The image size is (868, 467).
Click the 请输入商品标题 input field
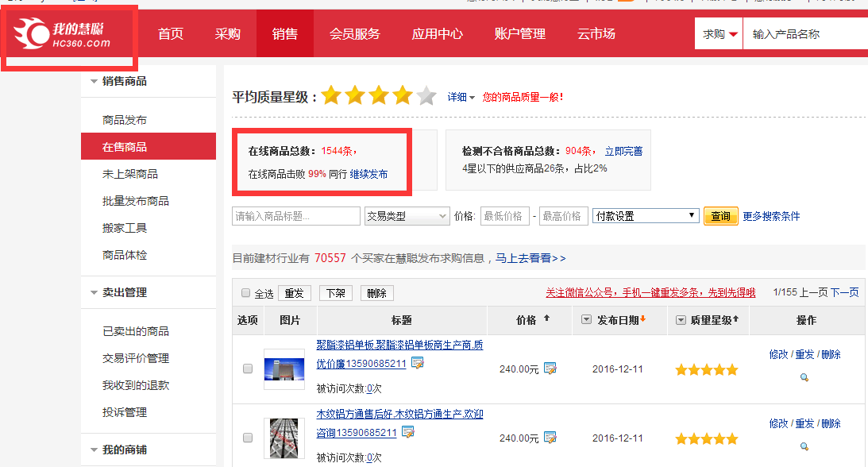[x=295, y=215]
